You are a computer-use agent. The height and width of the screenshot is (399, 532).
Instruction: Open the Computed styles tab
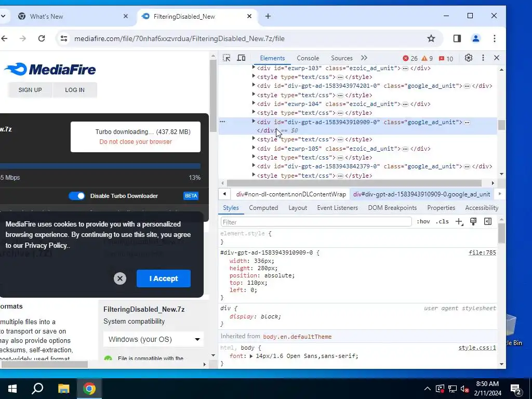263,208
